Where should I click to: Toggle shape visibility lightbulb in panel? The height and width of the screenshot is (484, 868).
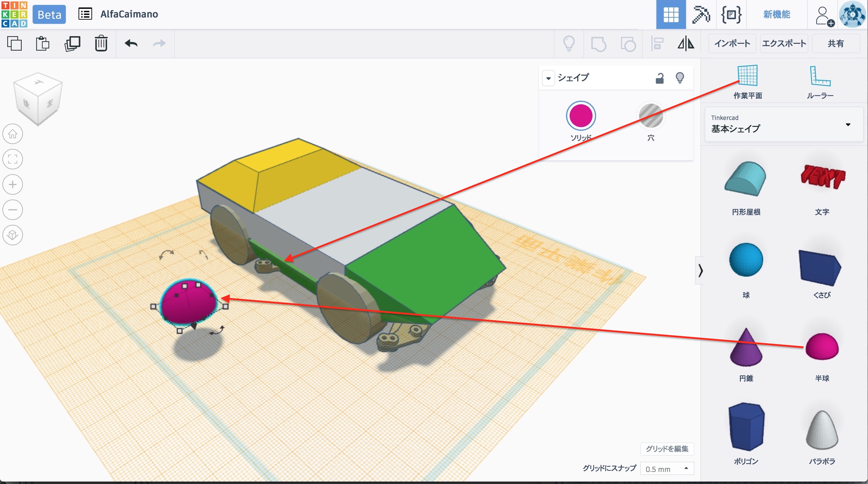pyautogui.click(x=680, y=78)
